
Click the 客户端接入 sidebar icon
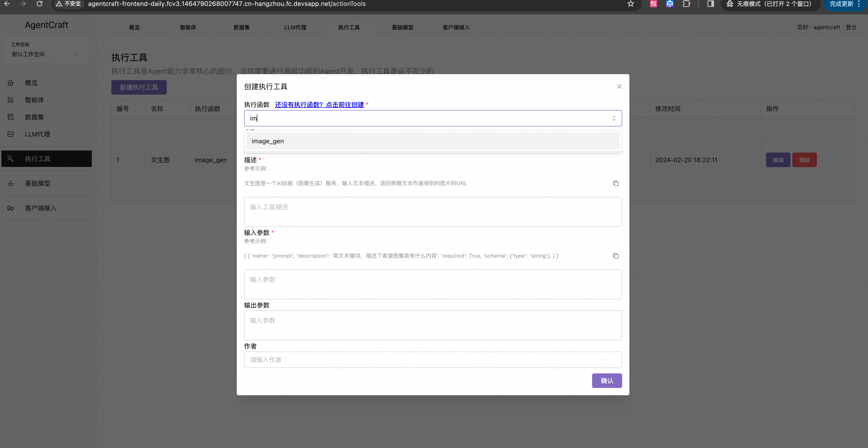point(10,208)
